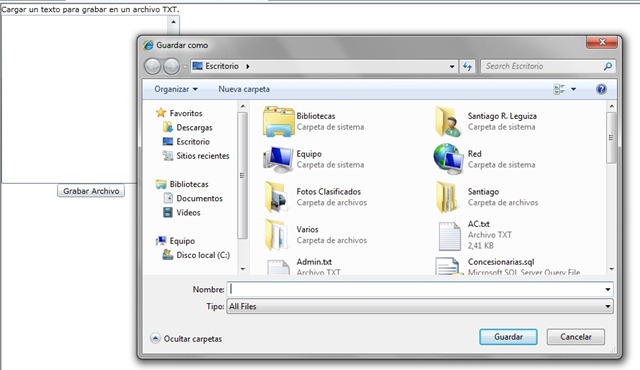Viewport: 640px width, 370px height.
Task: Click the Descargas folder icon in sidebar
Action: coord(168,127)
